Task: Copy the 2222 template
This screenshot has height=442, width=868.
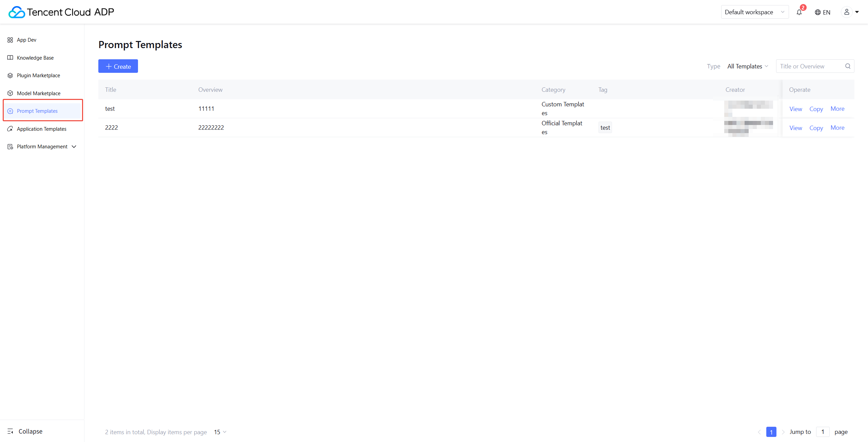Action: (x=816, y=128)
